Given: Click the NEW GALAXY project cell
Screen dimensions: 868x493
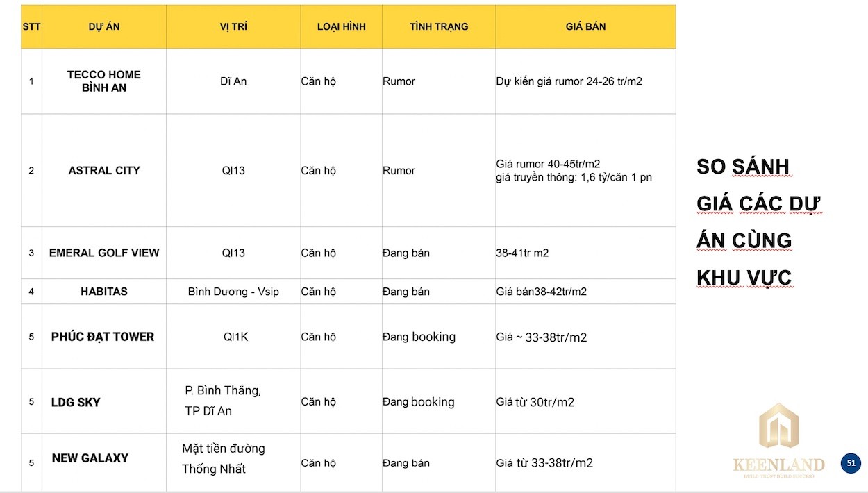Looking at the screenshot, I should coord(90,458).
